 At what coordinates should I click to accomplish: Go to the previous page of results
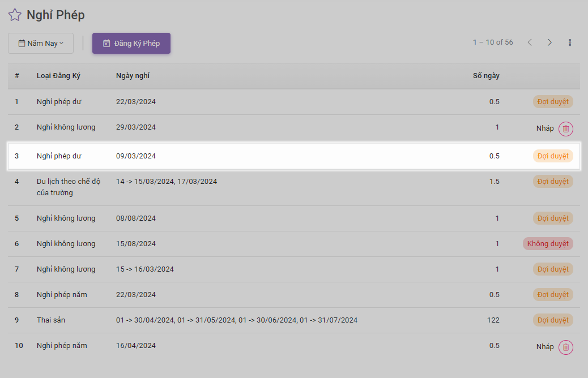[x=530, y=42]
